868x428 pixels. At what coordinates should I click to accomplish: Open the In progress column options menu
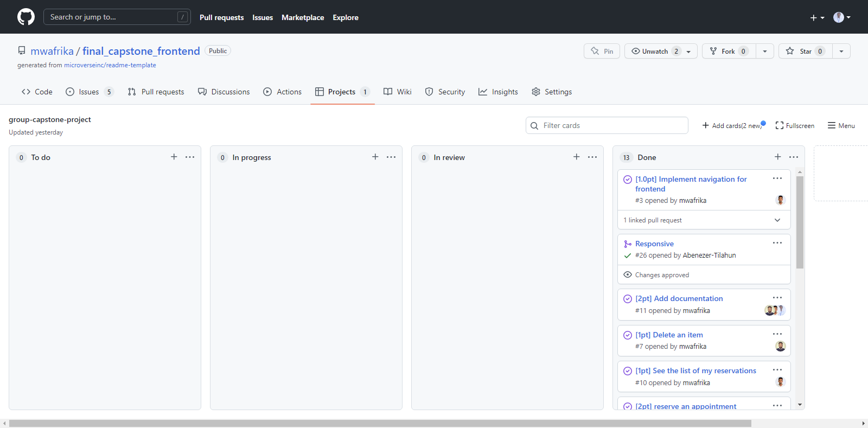[391, 157]
